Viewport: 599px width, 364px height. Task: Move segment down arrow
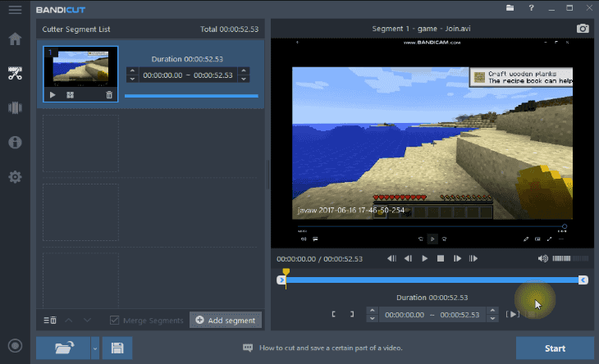click(87, 320)
